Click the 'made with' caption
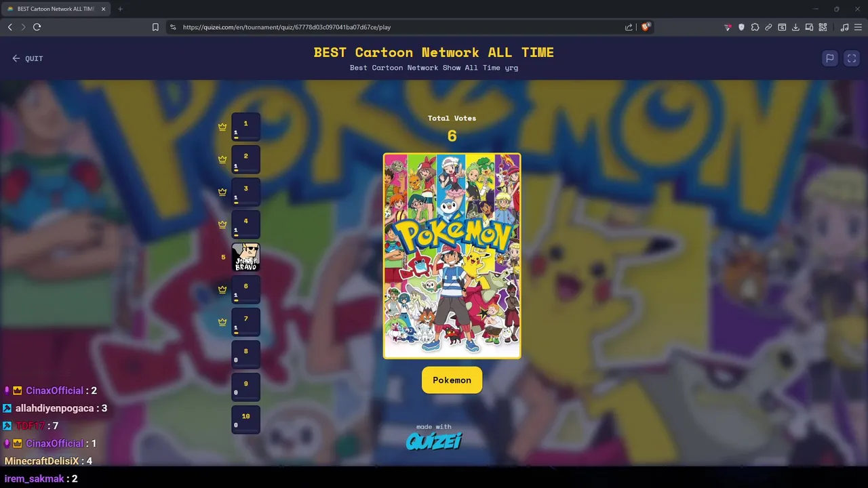This screenshot has height=488, width=868. [x=434, y=427]
